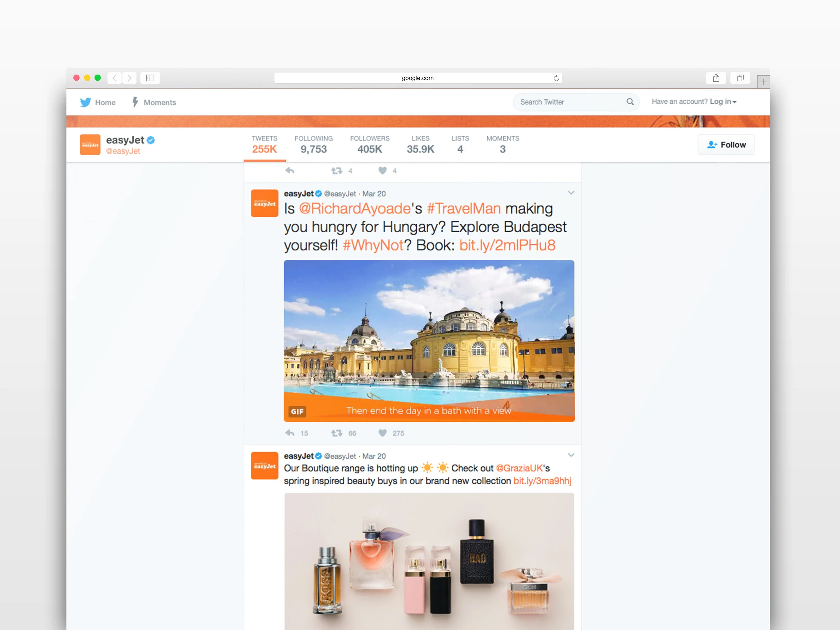
Task: Click the Search Twitter input field
Action: [x=562, y=102]
